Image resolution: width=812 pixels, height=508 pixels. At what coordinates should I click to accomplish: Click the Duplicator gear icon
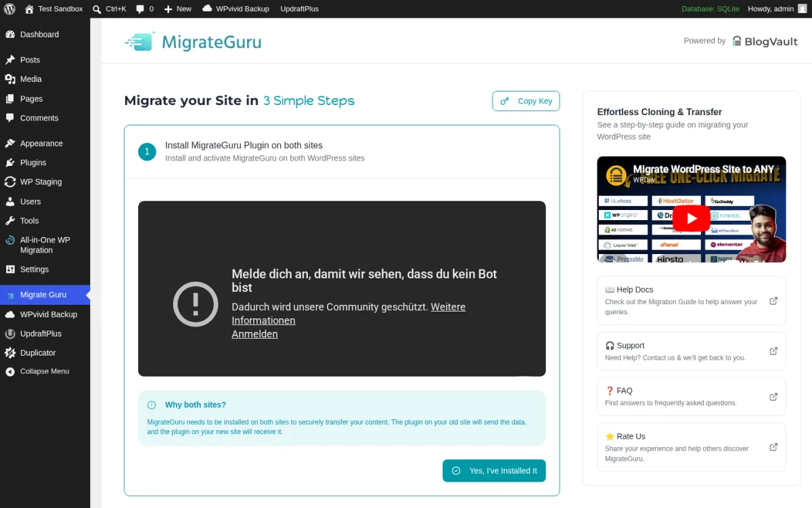(10, 353)
